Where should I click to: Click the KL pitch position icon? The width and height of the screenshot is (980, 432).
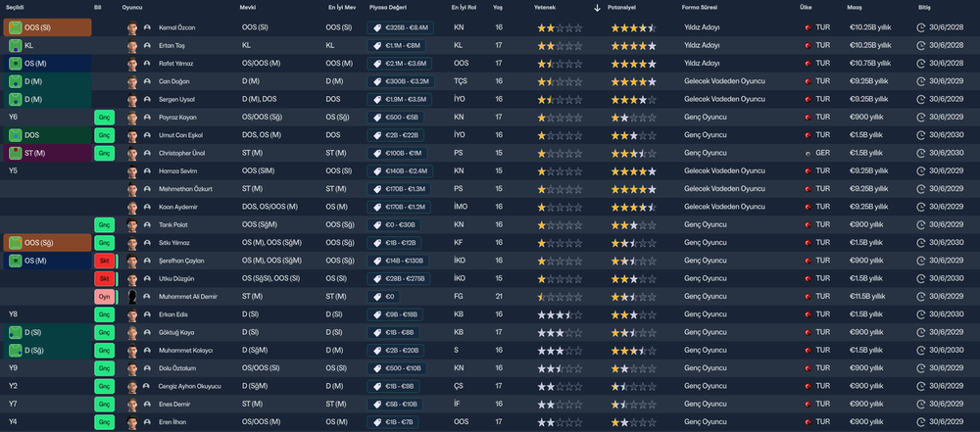click(16, 46)
